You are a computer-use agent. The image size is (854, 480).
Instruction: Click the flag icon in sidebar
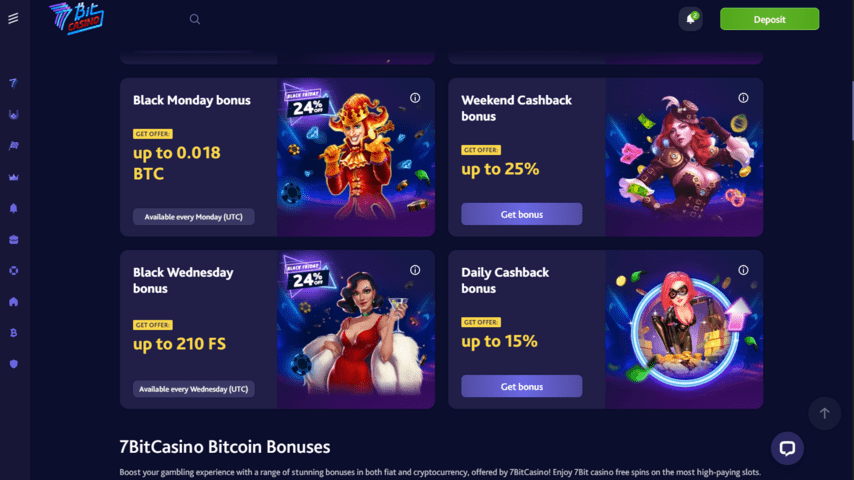tap(13, 146)
